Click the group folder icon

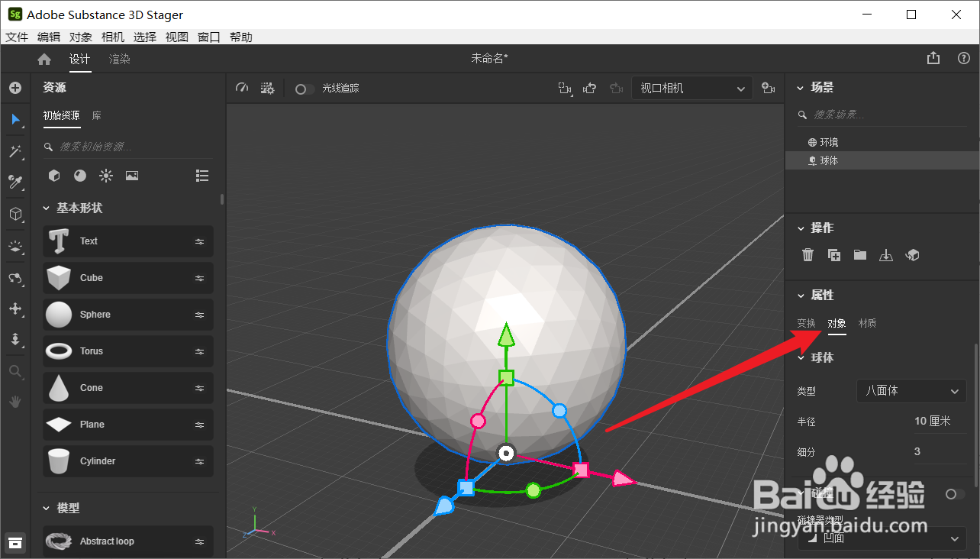(x=860, y=255)
